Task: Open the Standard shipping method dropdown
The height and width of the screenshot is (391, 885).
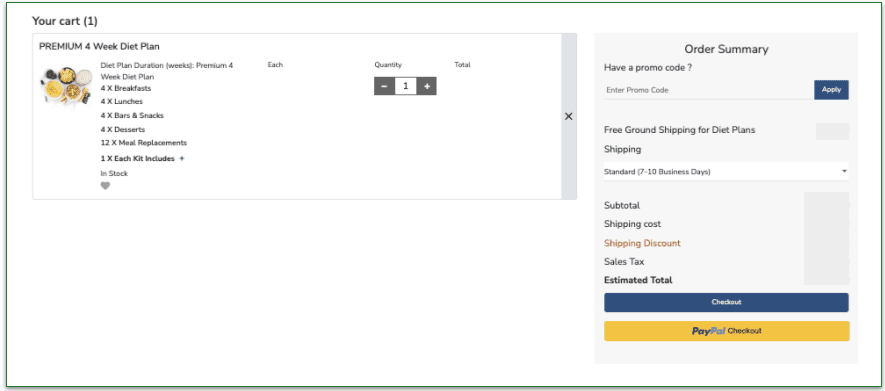Action: click(x=726, y=172)
